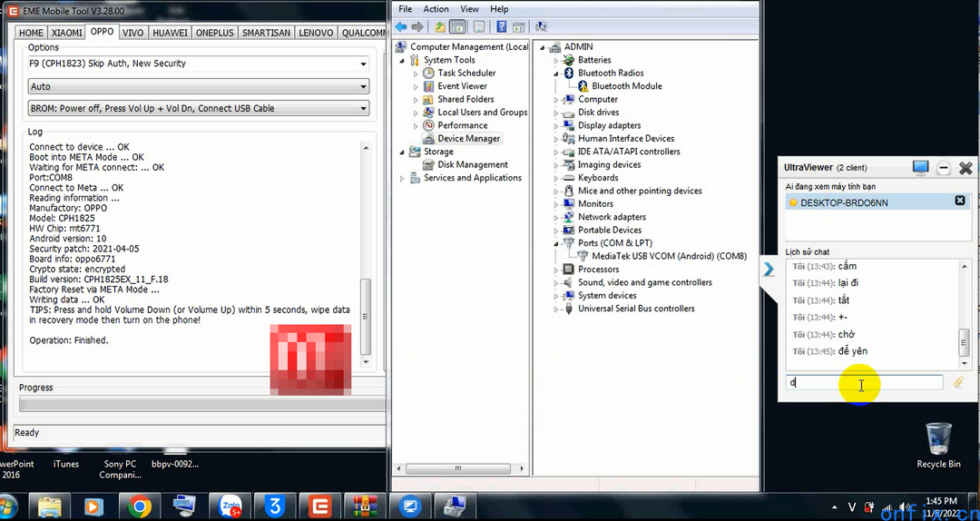Viewport: 980px width, 521px height.
Task: Open the network computer taskbar icon
Action: 184,506
